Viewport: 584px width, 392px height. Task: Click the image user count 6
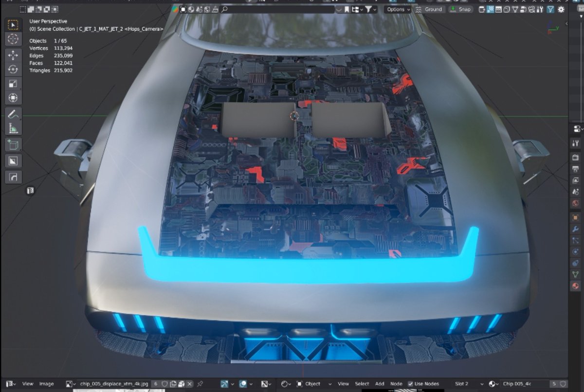point(156,384)
